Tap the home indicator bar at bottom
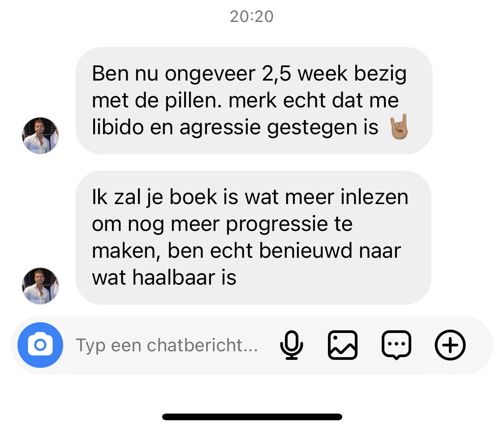 [x=252, y=417]
